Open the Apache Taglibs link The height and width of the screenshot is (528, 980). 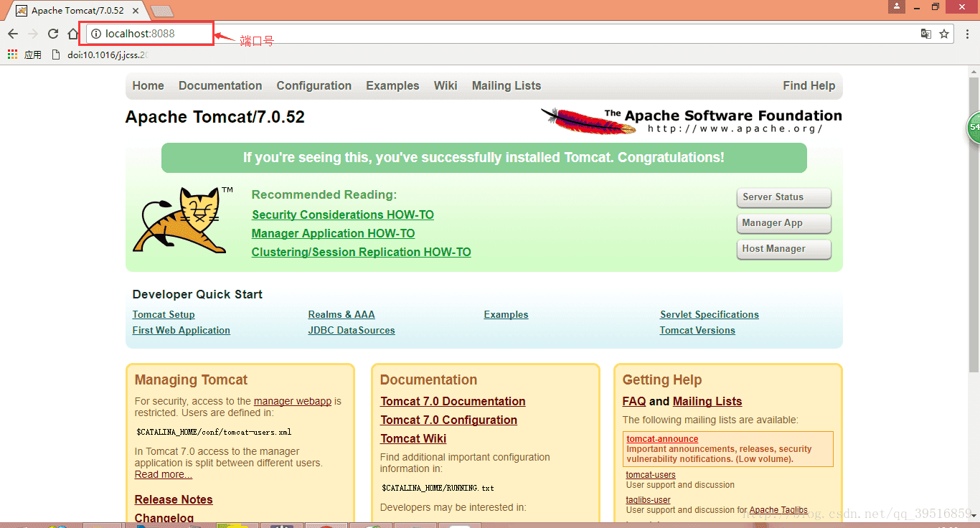click(778, 510)
